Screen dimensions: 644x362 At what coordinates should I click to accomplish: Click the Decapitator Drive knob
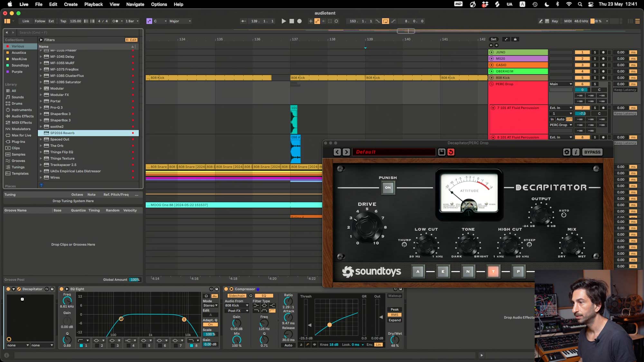366,227
